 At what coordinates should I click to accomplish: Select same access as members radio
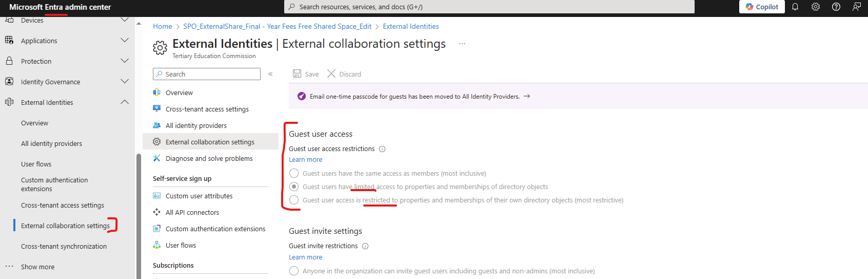pos(294,173)
